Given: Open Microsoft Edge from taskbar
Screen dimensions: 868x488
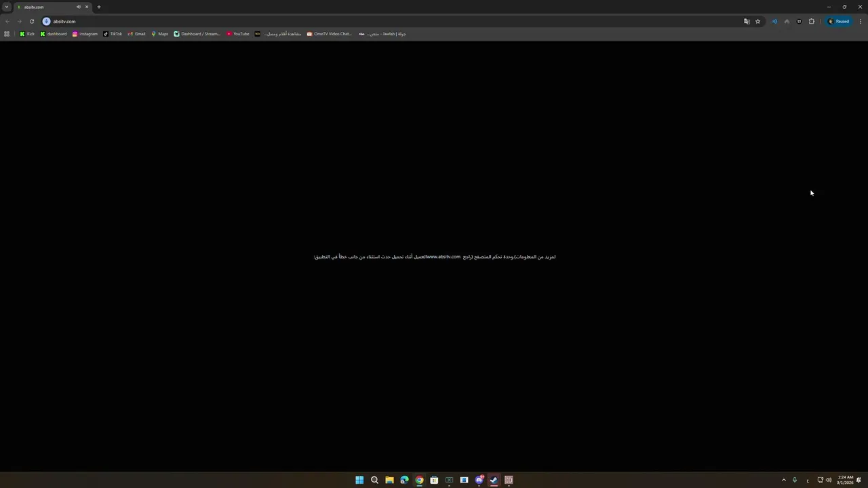Looking at the screenshot, I should [x=404, y=480].
